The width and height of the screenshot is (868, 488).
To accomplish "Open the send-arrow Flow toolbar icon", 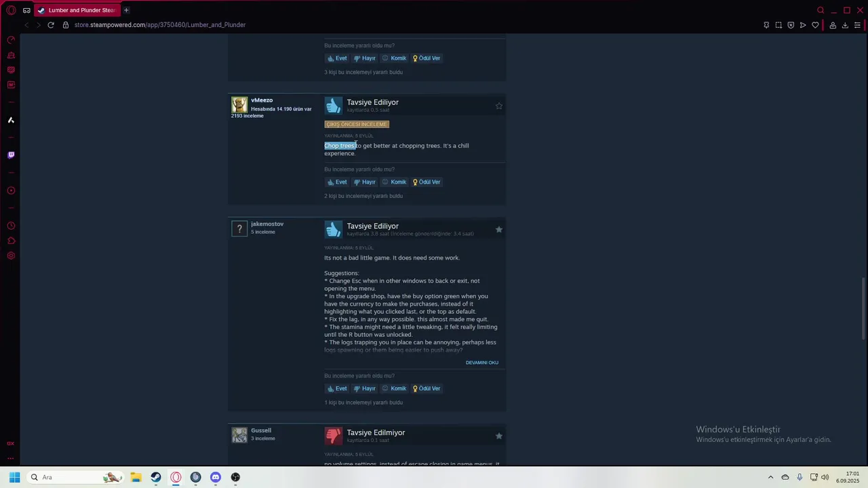I will [x=803, y=25].
